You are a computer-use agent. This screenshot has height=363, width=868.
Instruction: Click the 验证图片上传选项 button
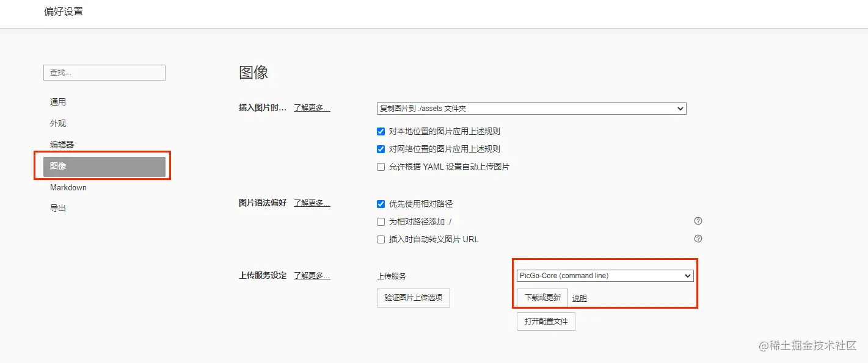pyautogui.click(x=414, y=298)
